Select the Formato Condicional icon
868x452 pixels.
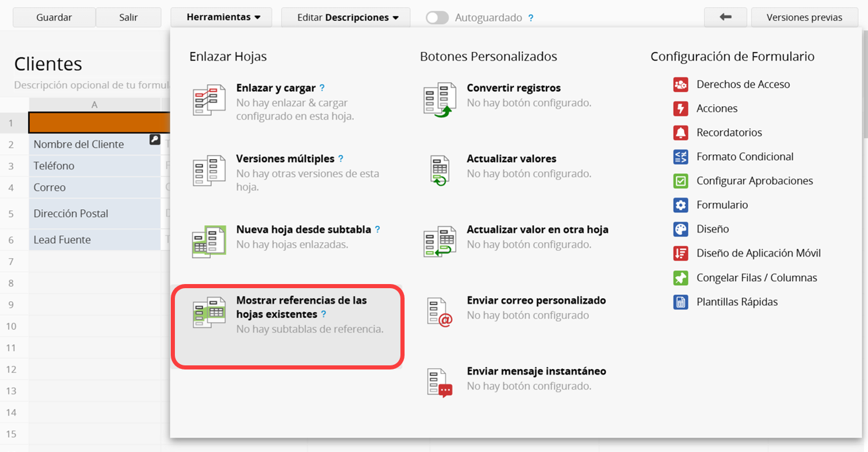click(681, 157)
